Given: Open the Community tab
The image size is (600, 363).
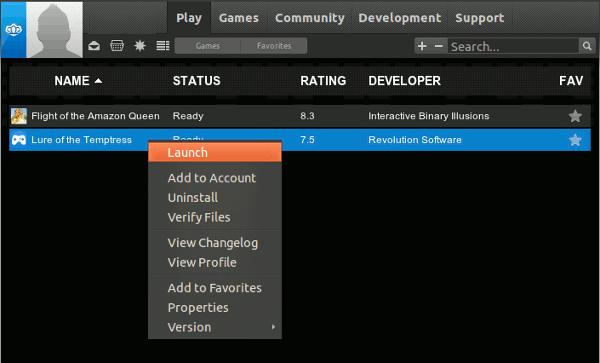Looking at the screenshot, I should [310, 18].
